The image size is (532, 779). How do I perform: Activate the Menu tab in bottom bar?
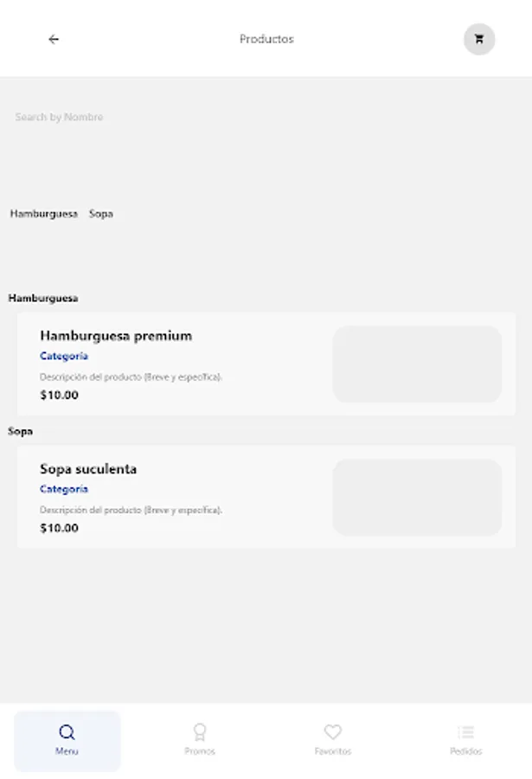pyautogui.click(x=67, y=741)
